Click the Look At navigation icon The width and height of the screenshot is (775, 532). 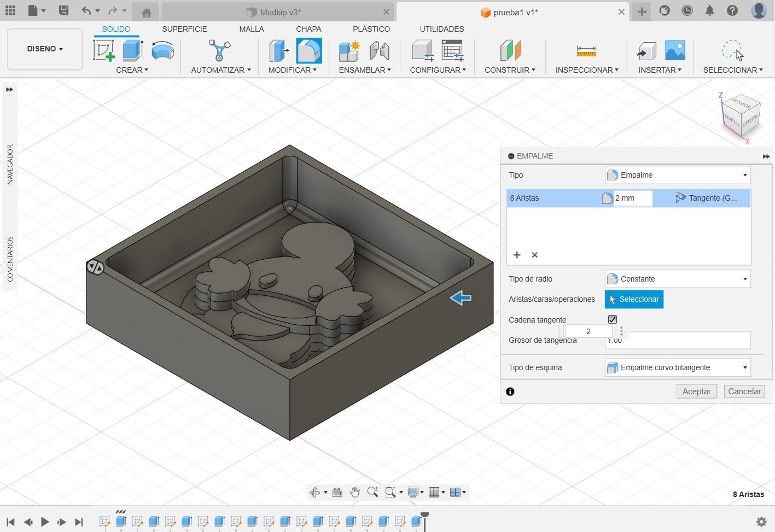point(337,492)
